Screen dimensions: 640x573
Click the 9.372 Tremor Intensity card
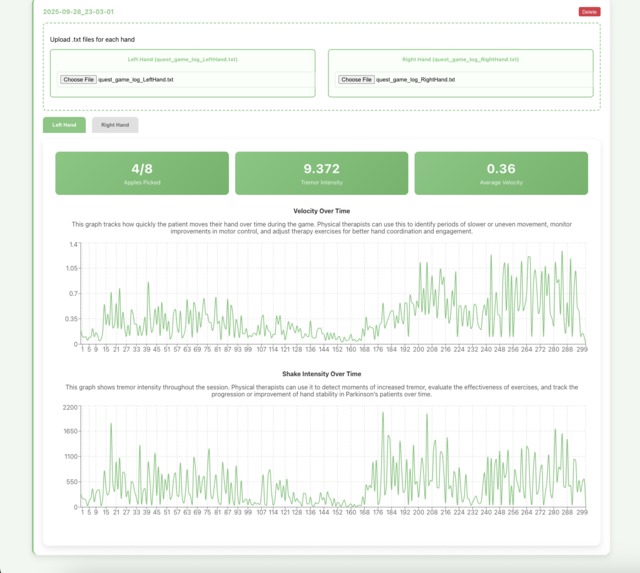pos(322,173)
